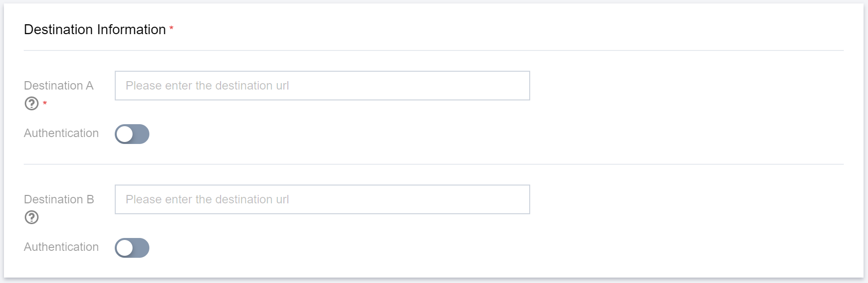Screen dimensions: 868x283
Task: Click the red asterisk beside Destination A's help icon
Action: (x=45, y=103)
